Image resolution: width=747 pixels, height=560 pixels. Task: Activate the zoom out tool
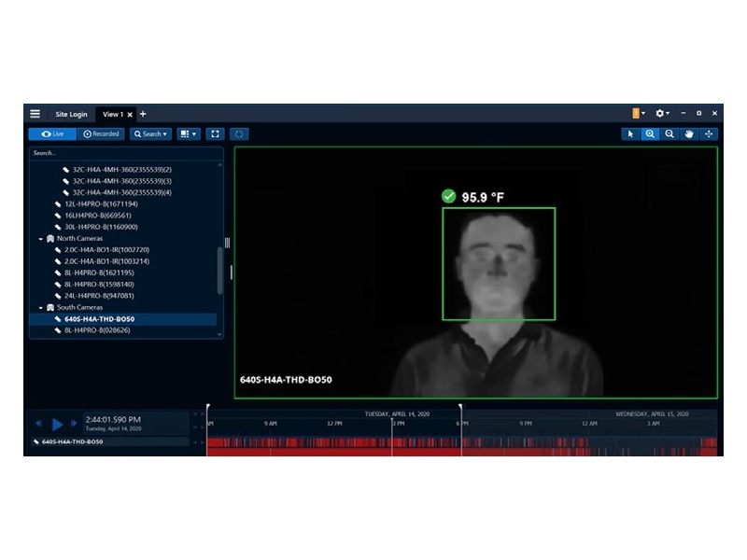(669, 134)
